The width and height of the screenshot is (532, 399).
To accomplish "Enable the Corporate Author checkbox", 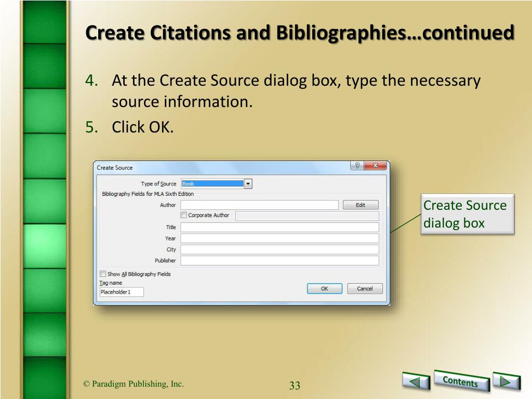I will pos(184,215).
